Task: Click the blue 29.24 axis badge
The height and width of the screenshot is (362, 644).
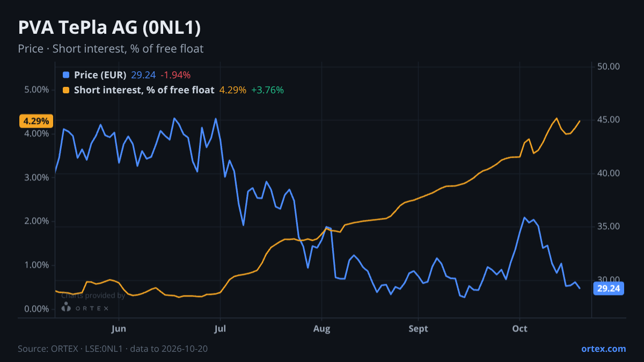Action: [609, 289]
